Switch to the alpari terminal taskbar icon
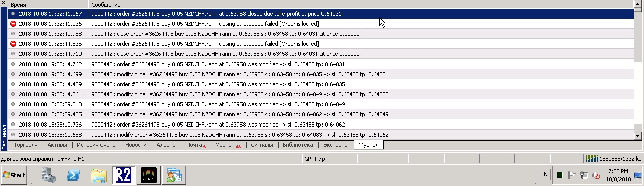 pyautogui.click(x=149, y=175)
